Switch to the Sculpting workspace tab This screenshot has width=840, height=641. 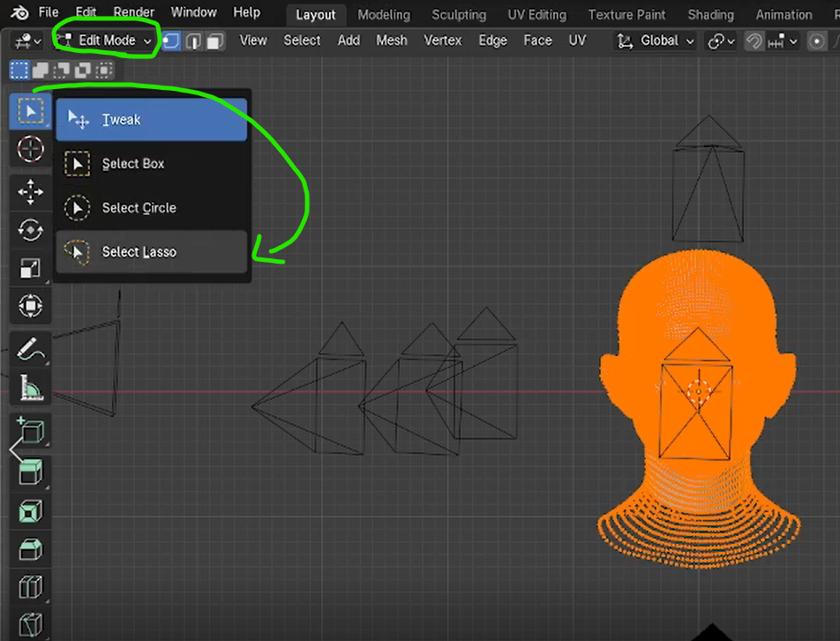pos(458,14)
